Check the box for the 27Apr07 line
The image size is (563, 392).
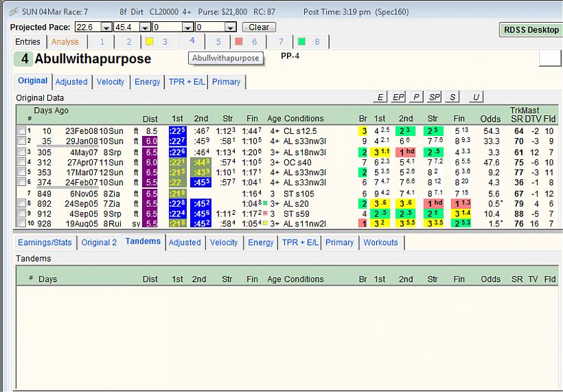pyautogui.click(x=21, y=162)
